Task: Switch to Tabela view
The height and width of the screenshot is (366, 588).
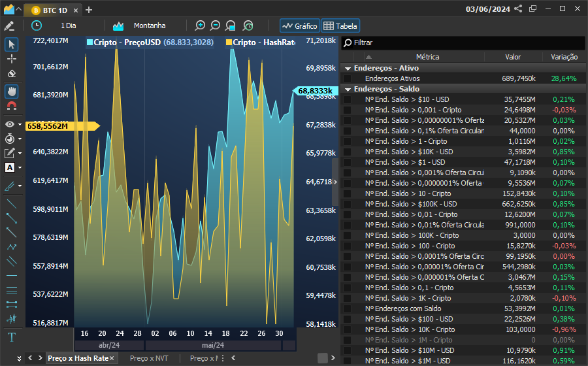Action: pos(340,26)
